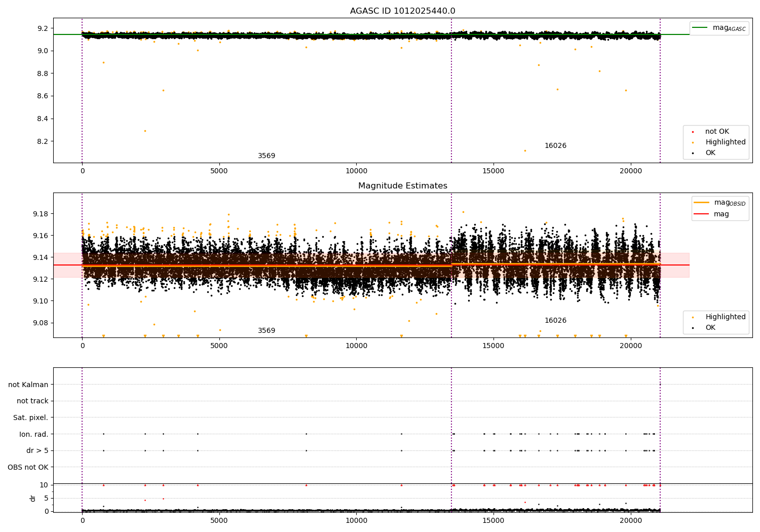Image resolution: width=760 pixels, height=532 pixels.
Task: Click y-tick "8.8" on top plot
Action: (x=43, y=73)
